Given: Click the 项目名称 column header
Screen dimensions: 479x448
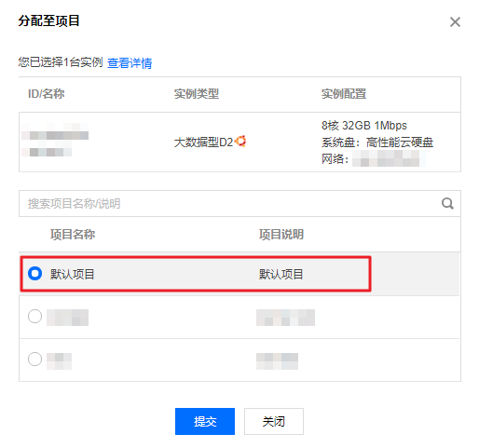Looking at the screenshot, I should pos(73,235).
